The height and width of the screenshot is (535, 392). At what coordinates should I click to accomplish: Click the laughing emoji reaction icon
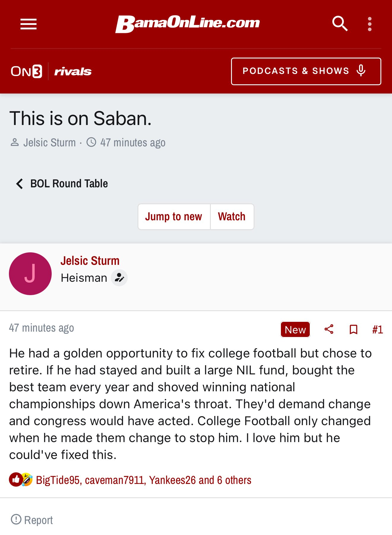pyautogui.click(x=27, y=479)
